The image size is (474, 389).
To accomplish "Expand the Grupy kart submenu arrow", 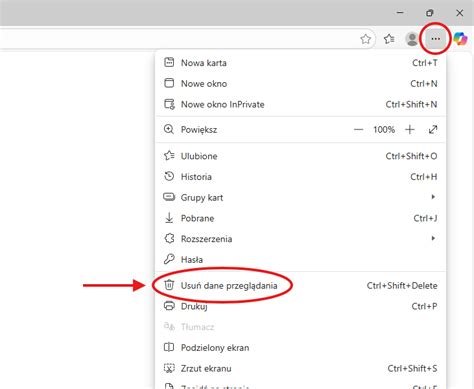I will [433, 197].
